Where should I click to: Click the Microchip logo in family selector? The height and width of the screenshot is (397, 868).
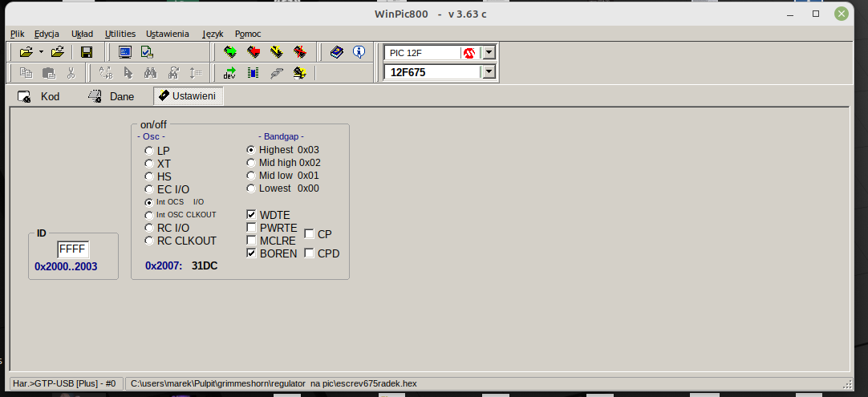tap(468, 53)
